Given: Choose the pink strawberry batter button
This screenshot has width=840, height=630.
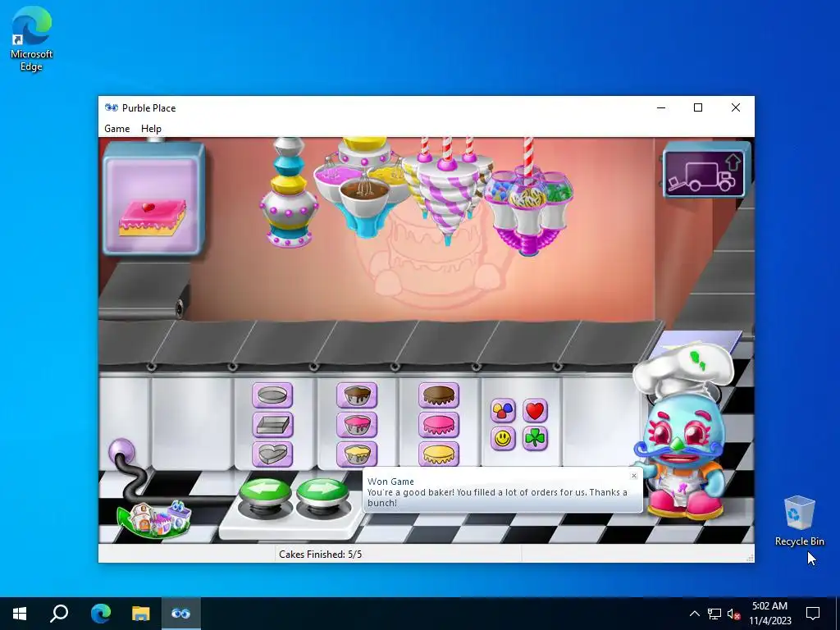Looking at the screenshot, I should tap(357, 426).
